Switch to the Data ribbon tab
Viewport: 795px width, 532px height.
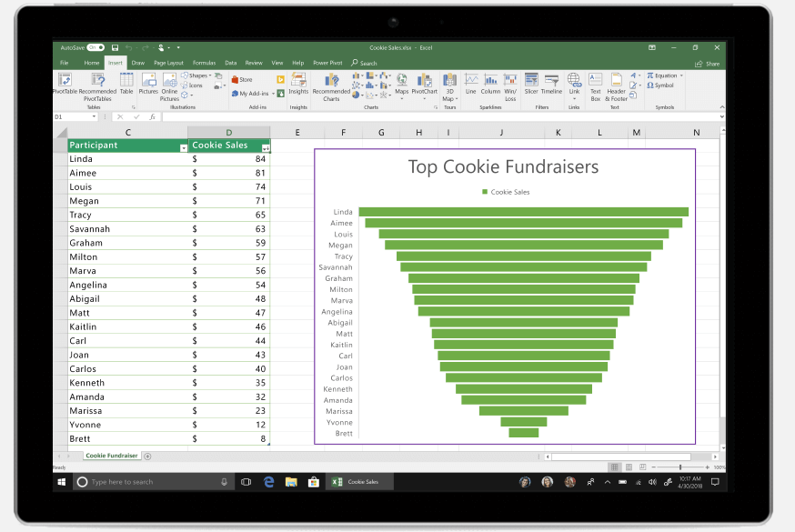point(231,63)
